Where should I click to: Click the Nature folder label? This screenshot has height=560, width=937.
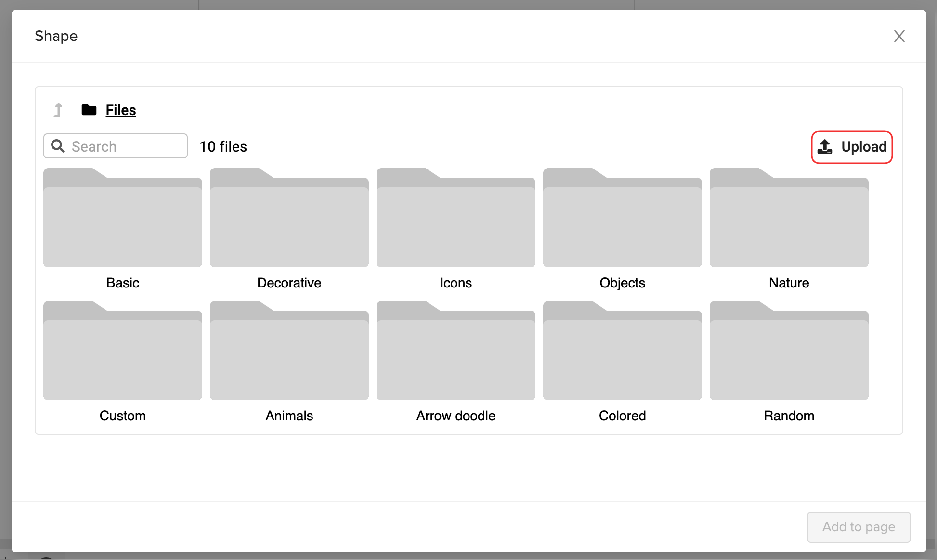click(x=789, y=283)
